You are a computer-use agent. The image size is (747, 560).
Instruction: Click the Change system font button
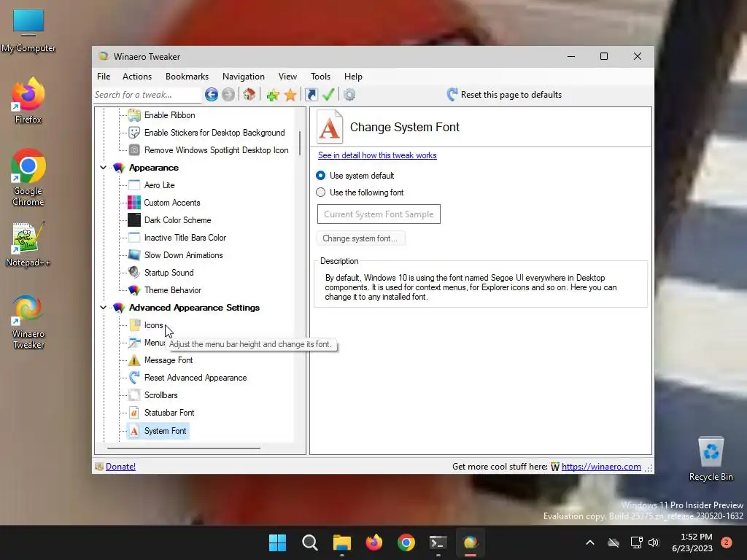(x=360, y=238)
